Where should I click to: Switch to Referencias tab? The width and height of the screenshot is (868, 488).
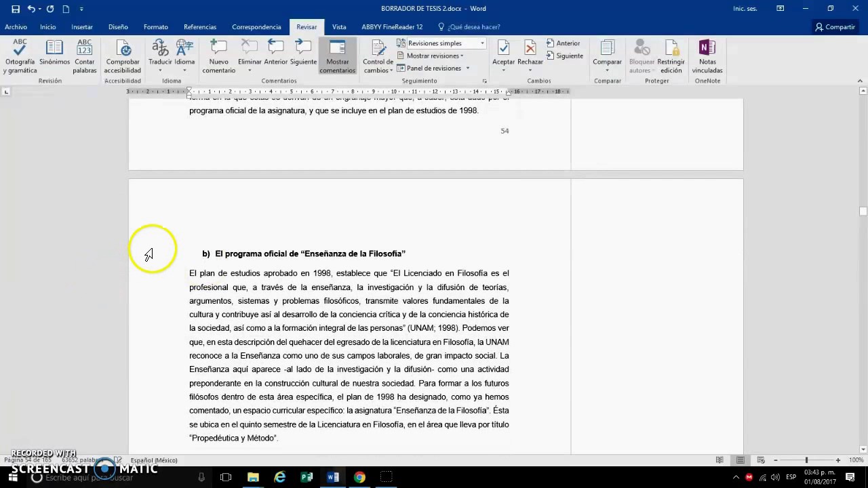(200, 27)
